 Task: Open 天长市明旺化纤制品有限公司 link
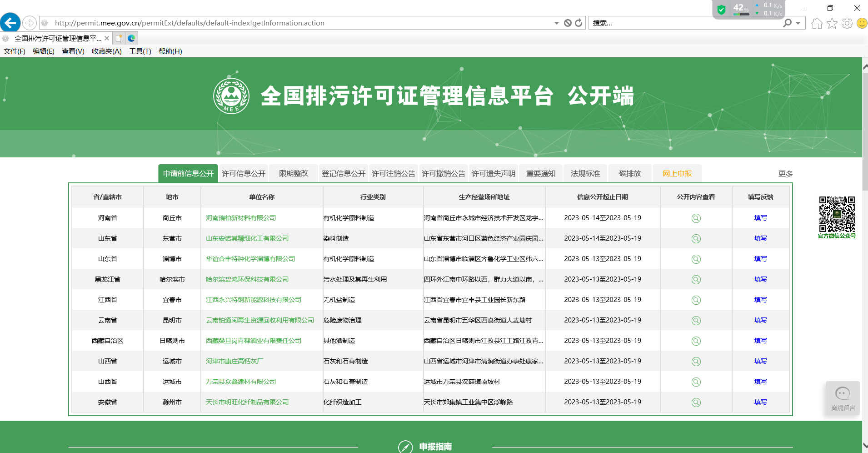point(247,402)
